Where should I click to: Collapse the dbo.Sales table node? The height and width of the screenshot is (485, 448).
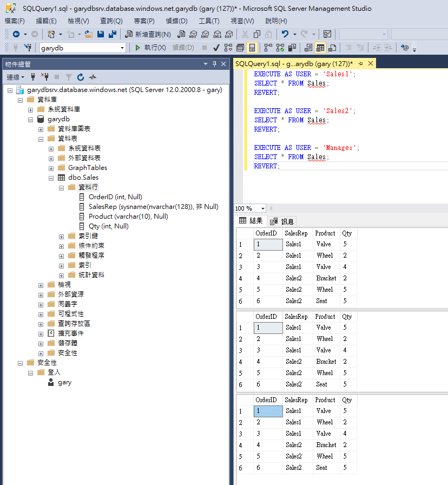click(x=51, y=178)
